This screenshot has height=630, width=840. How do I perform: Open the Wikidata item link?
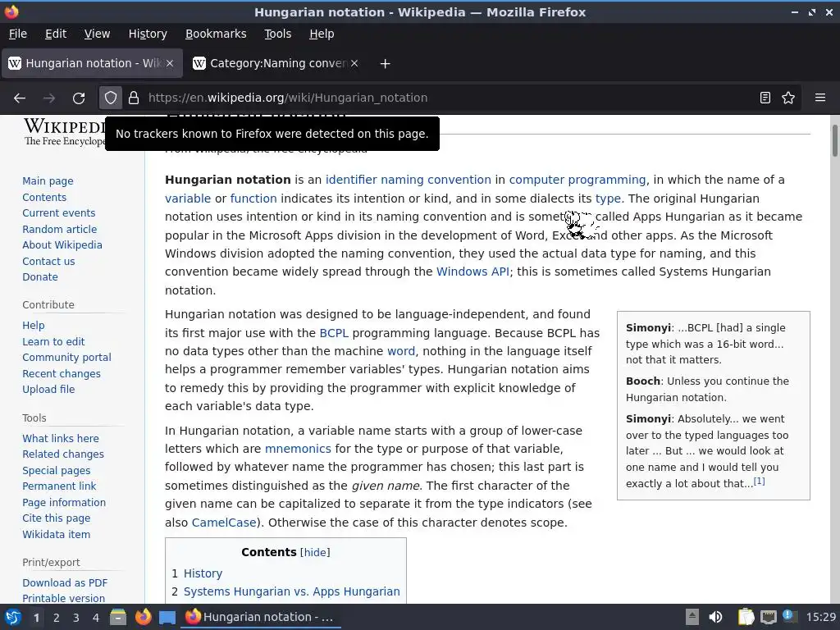tap(57, 534)
